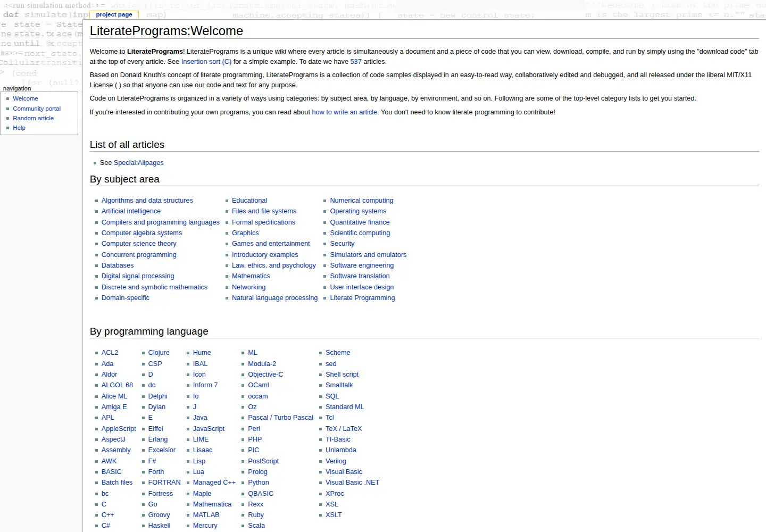
Task: Open the Visual Basic .NET link
Action: click(x=352, y=483)
